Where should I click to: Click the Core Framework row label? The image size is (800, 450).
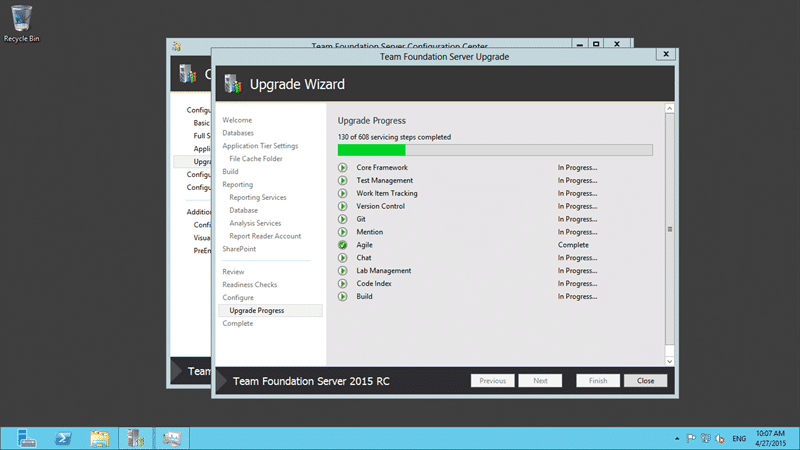click(382, 167)
